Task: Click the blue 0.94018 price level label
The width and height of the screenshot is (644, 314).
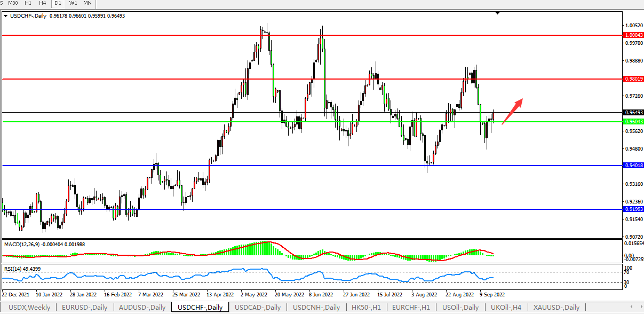Action: [x=633, y=166]
